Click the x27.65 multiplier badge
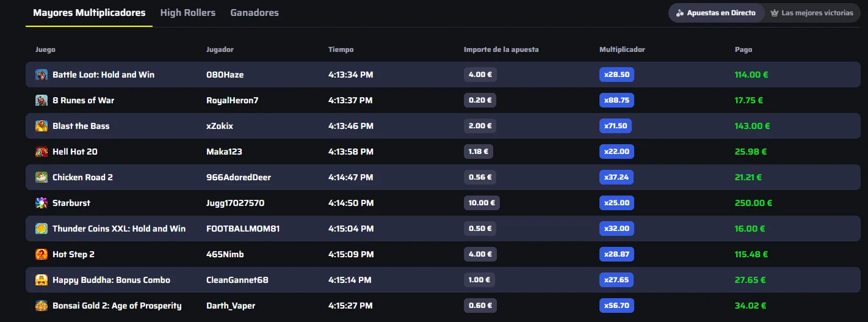 (x=616, y=280)
